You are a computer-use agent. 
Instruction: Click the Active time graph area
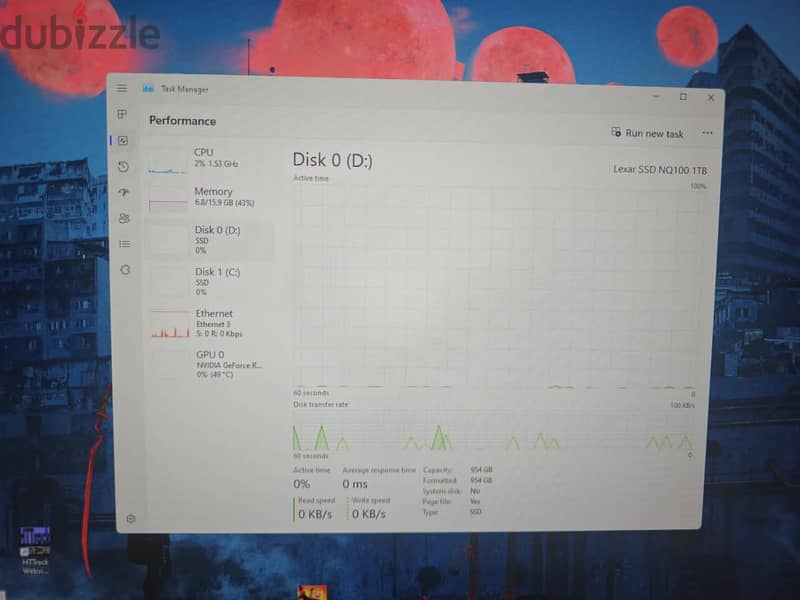[x=495, y=287]
